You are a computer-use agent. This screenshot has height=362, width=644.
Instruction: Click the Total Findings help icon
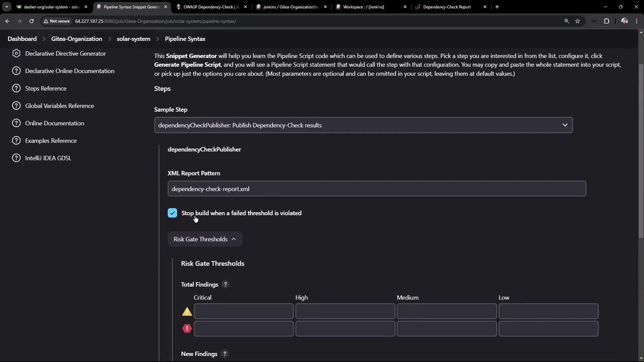[225, 285]
